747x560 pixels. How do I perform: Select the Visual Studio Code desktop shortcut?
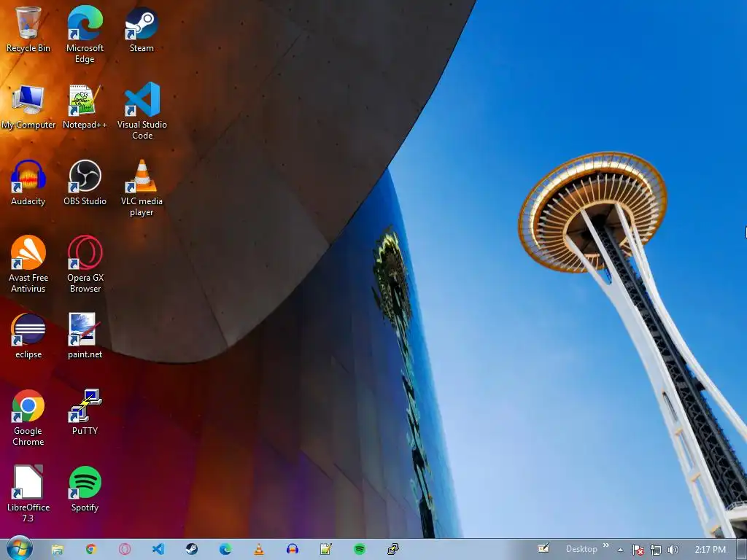click(x=142, y=111)
